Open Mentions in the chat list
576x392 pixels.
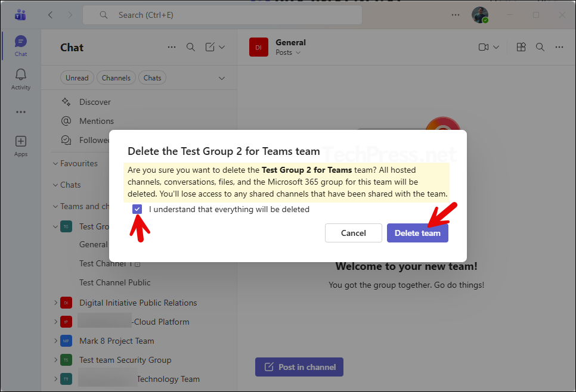pos(96,121)
